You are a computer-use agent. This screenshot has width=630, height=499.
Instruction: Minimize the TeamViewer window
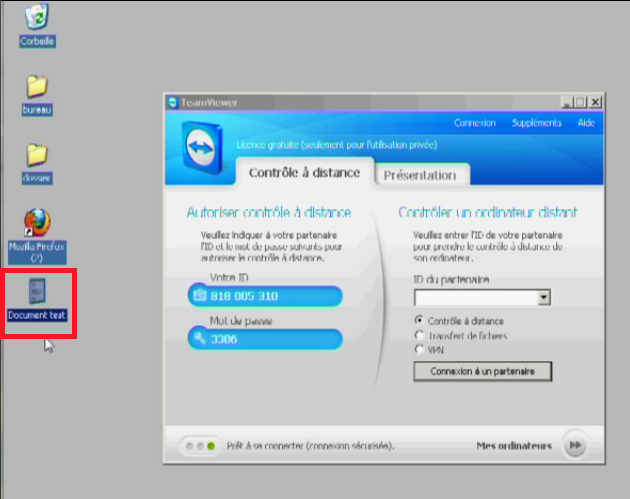[x=567, y=102]
